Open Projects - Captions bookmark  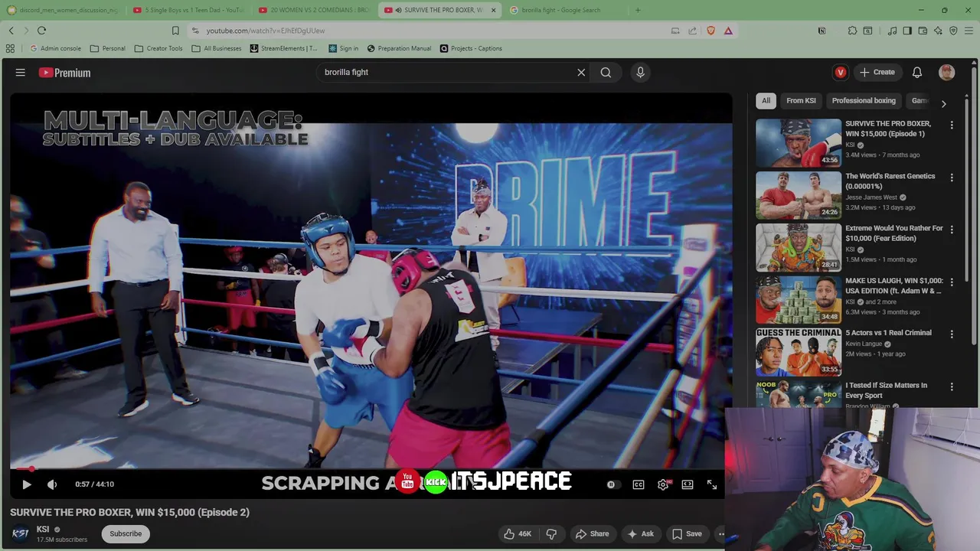(471, 48)
